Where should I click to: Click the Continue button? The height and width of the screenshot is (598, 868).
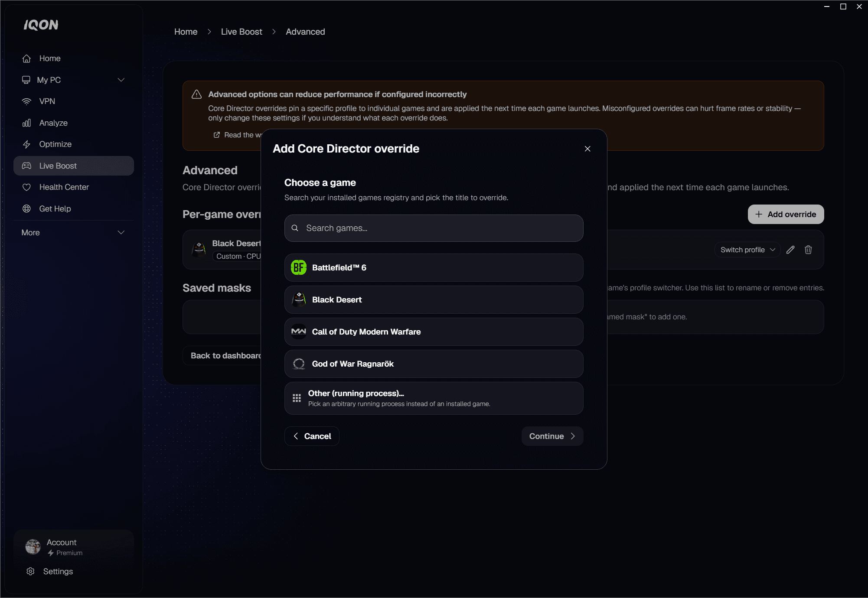(x=552, y=436)
